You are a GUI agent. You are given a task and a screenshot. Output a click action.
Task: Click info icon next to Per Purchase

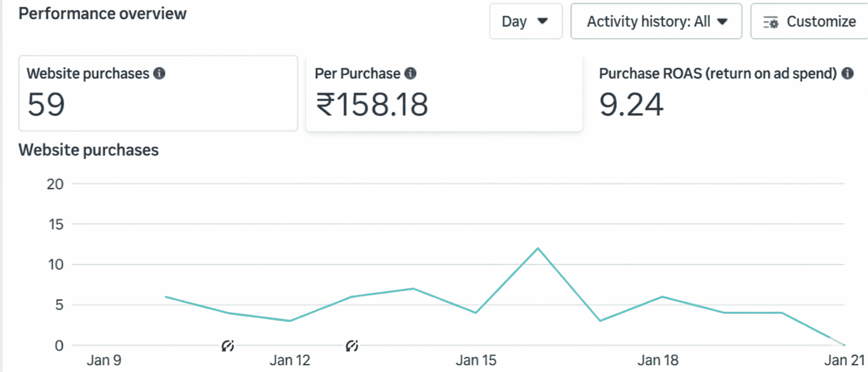point(410,73)
